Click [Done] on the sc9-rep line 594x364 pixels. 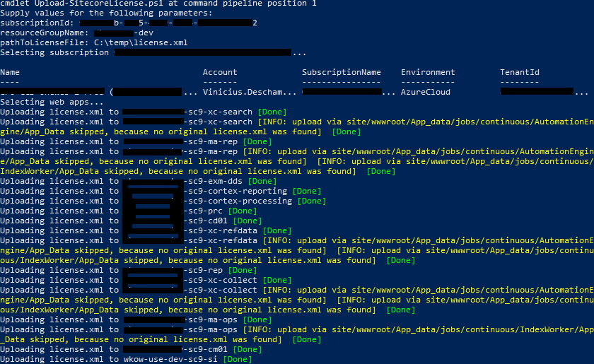[243, 270]
